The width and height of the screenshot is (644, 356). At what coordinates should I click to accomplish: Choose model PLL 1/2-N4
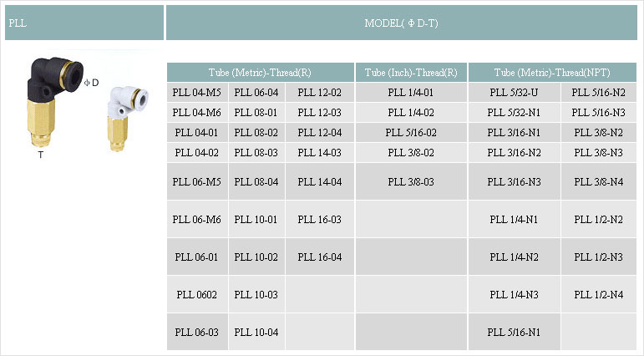coord(598,295)
